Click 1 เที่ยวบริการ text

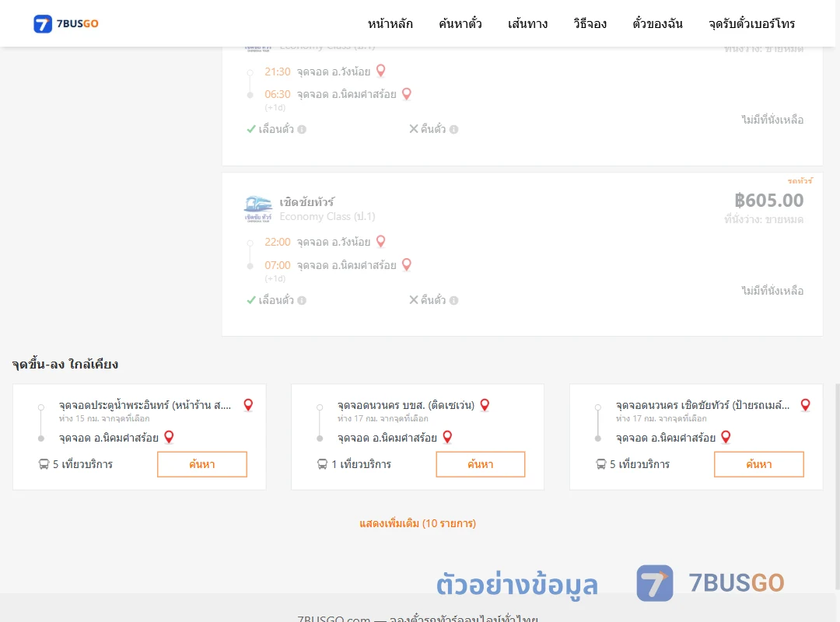point(361,464)
